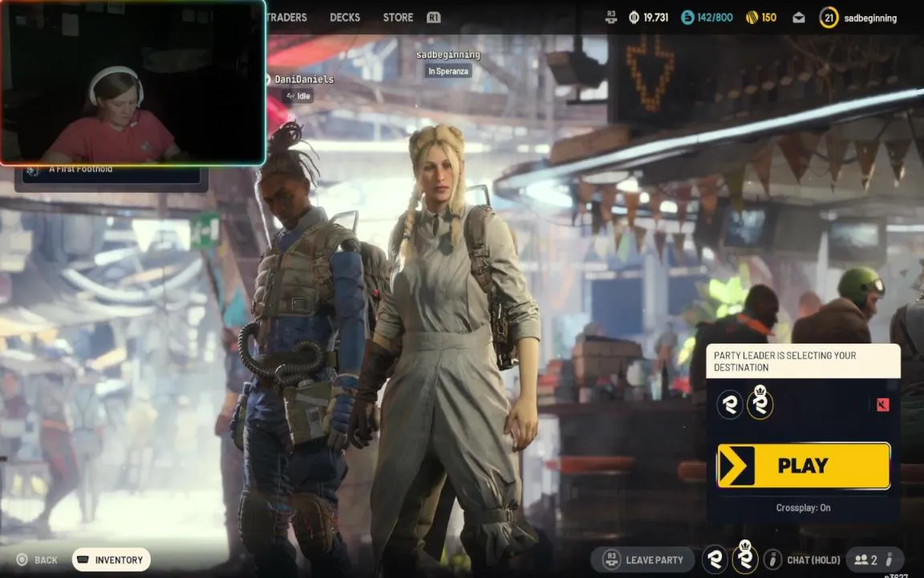This screenshot has width=924, height=578.
Task: Click the level 21 badge ring
Action: (829, 18)
